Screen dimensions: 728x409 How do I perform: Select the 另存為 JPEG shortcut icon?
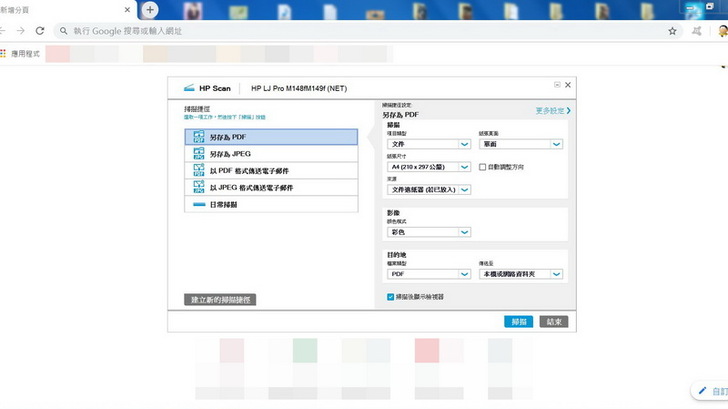(x=196, y=154)
